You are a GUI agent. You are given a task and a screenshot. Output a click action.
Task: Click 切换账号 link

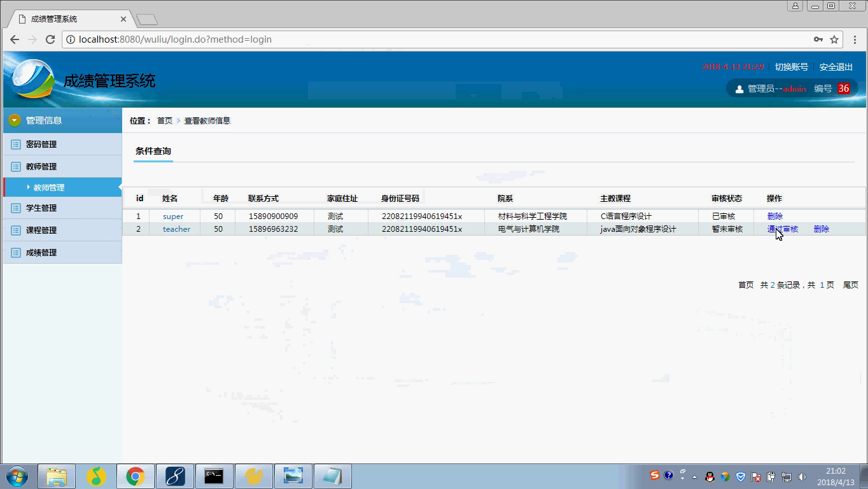(x=791, y=67)
